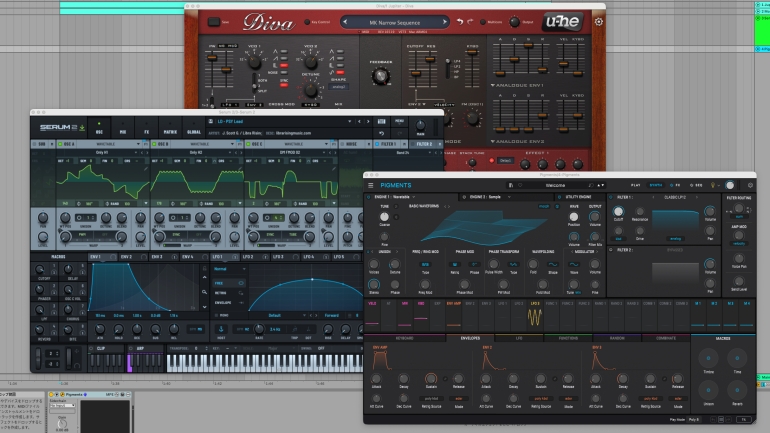Image resolution: width=770 pixels, height=433 pixels.
Task: Open Serum preset name dropdown arrow
Action: point(350,121)
